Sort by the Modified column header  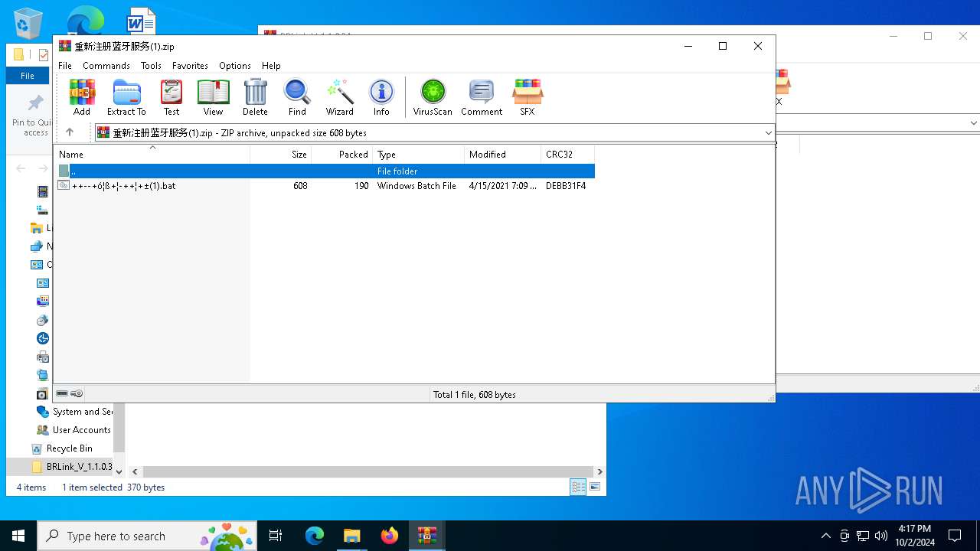click(503, 155)
